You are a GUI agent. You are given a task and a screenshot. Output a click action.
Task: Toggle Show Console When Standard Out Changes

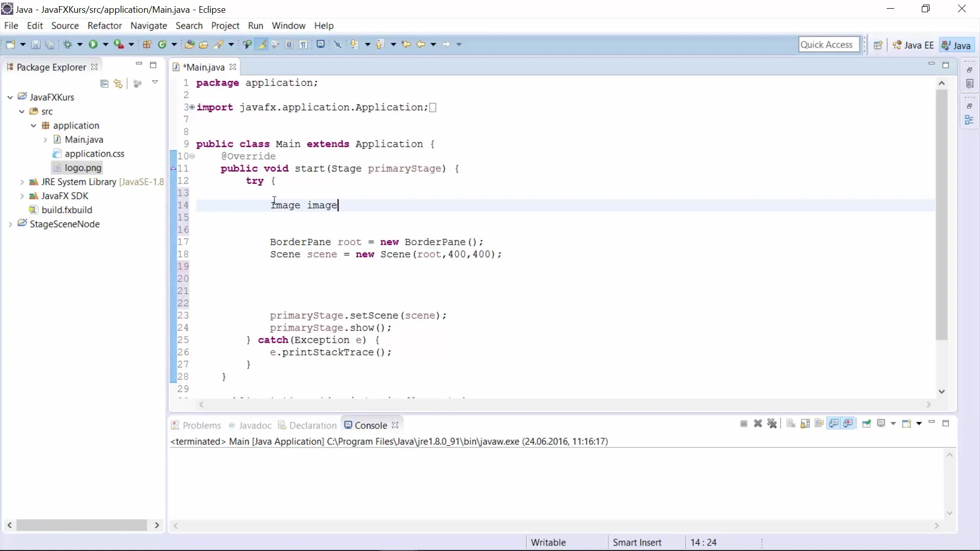click(x=834, y=424)
